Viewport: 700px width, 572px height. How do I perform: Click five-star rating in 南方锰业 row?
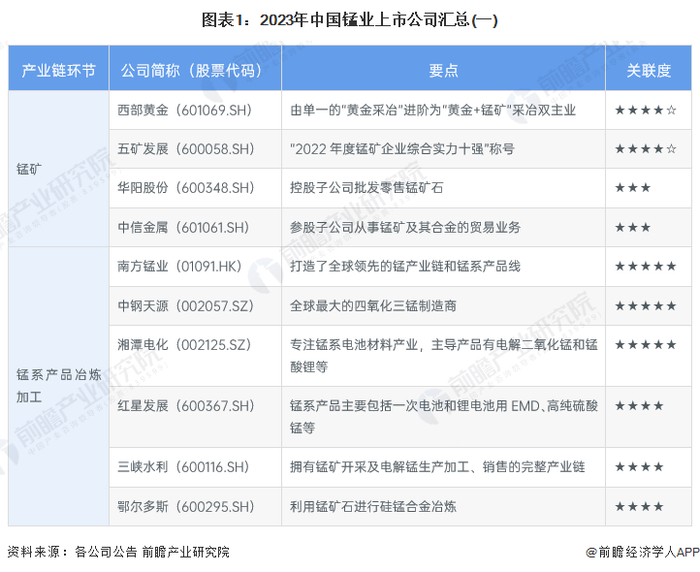pyautogui.click(x=646, y=266)
